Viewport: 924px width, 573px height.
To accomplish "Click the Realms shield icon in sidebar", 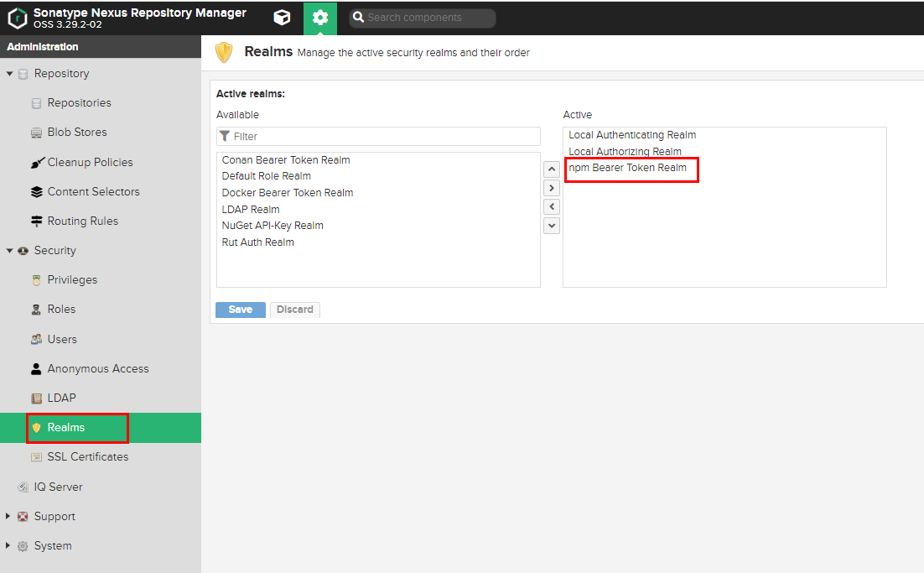I will (37, 427).
